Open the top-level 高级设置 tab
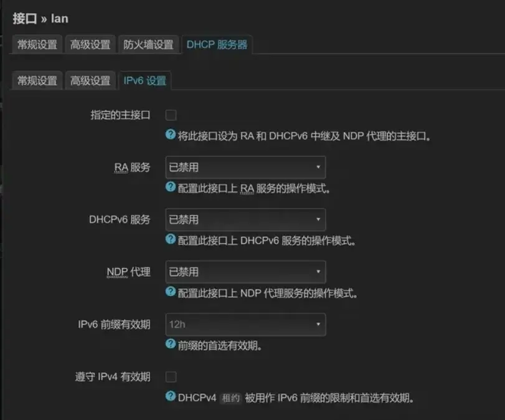Viewport: 505px width, 420px height. click(90, 44)
